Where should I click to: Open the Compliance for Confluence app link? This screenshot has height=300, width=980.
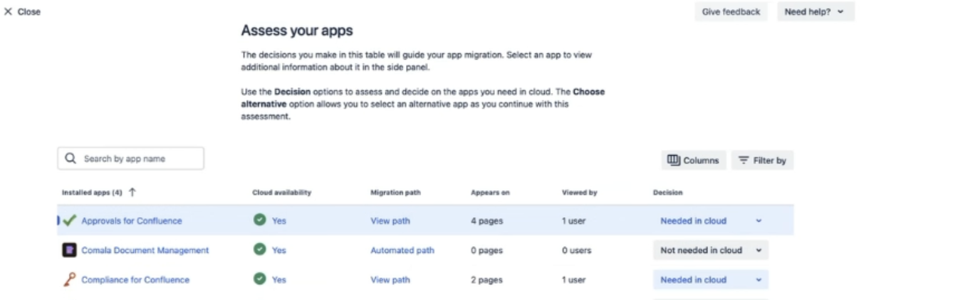pyautogui.click(x=135, y=280)
